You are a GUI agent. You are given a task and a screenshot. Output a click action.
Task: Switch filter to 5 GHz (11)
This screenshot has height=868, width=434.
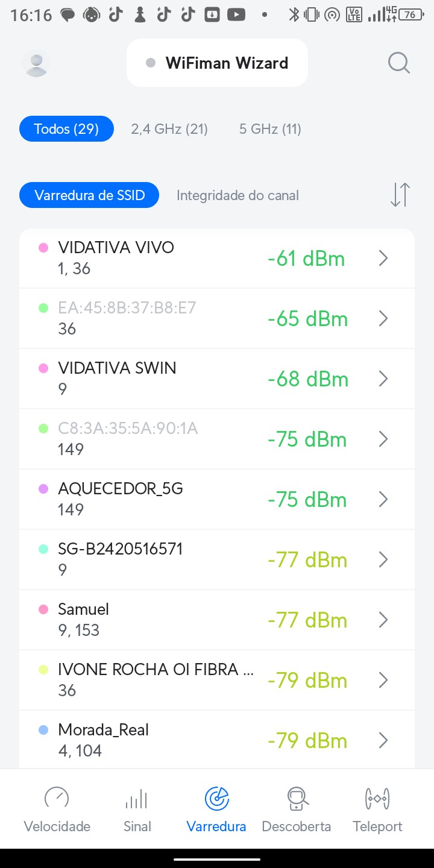tap(270, 129)
